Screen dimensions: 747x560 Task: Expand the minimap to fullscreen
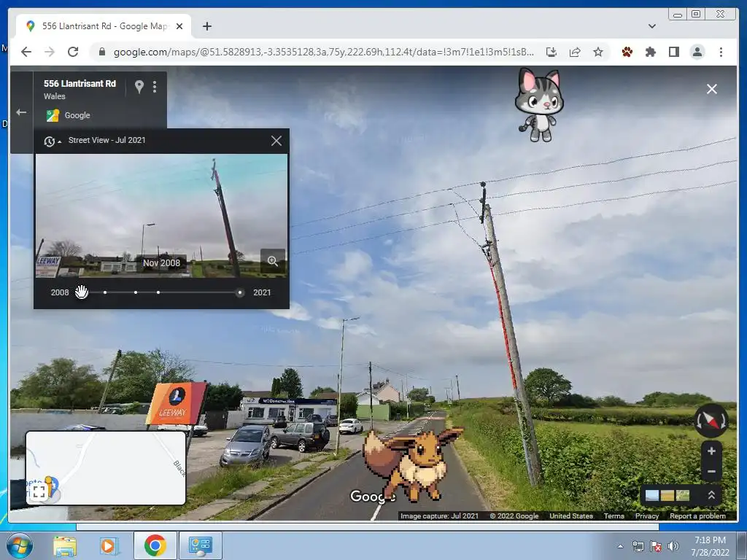coord(39,491)
